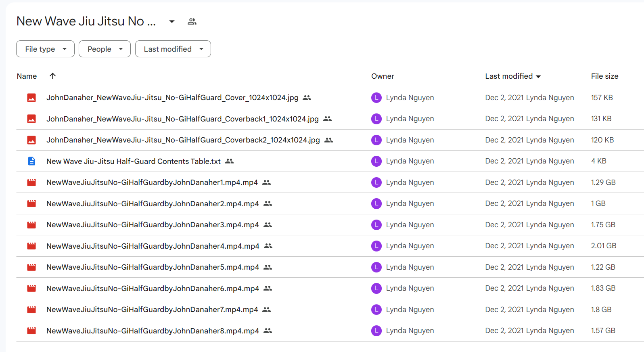Click the video icon for JohnDanaher4.mp4.mp4
644x352 pixels.
(31, 246)
